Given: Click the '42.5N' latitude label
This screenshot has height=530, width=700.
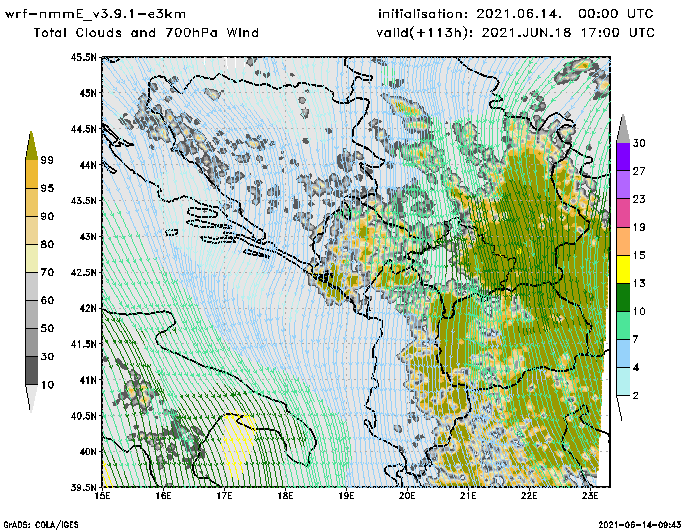Looking at the screenshot, I should (x=83, y=272).
